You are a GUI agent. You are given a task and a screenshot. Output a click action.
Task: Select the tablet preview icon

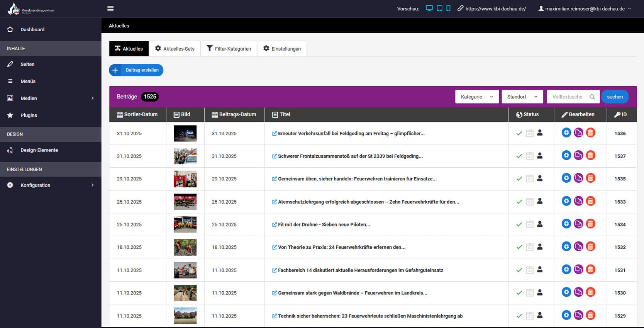[x=439, y=8]
